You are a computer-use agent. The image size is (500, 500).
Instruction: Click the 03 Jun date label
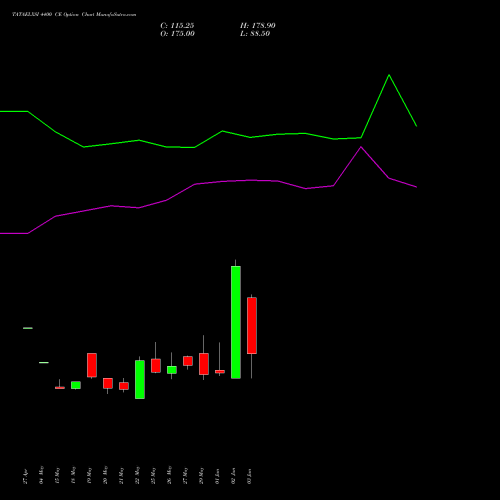tap(250, 476)
